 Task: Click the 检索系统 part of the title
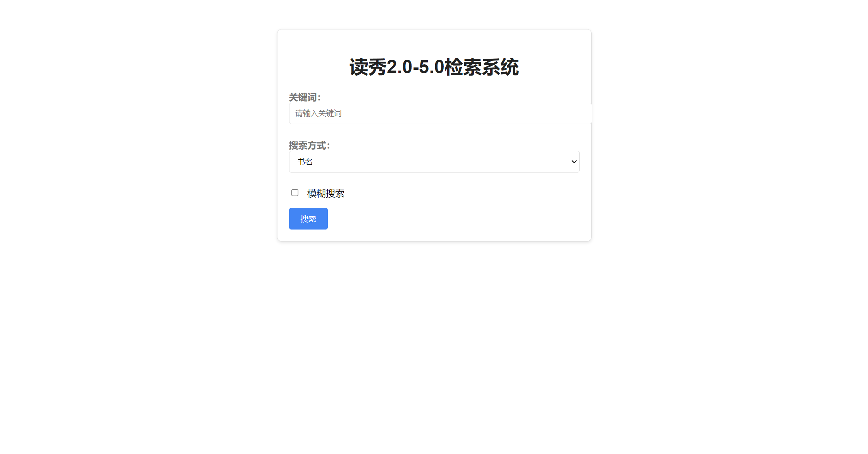(x=482, y=67)
